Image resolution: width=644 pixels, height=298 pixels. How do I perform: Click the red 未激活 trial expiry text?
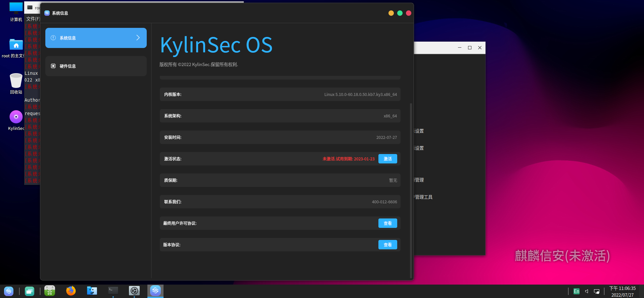point(349,159)
